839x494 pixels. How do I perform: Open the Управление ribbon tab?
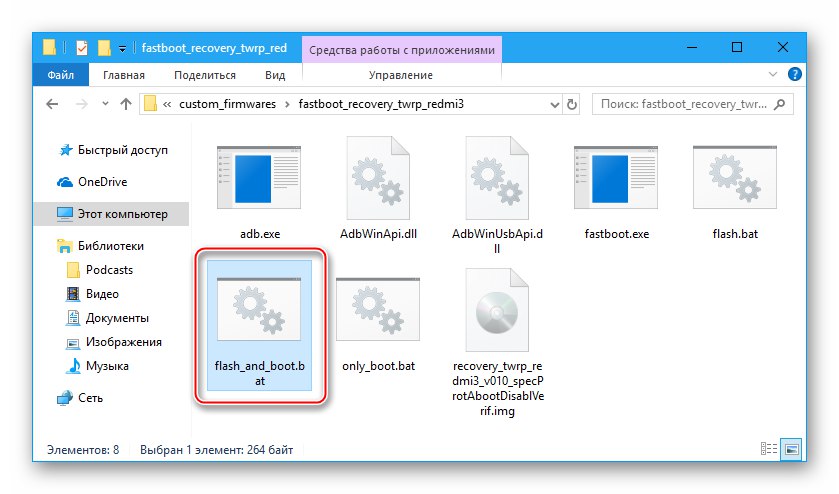pyautogui.click(x=401, y=75)
